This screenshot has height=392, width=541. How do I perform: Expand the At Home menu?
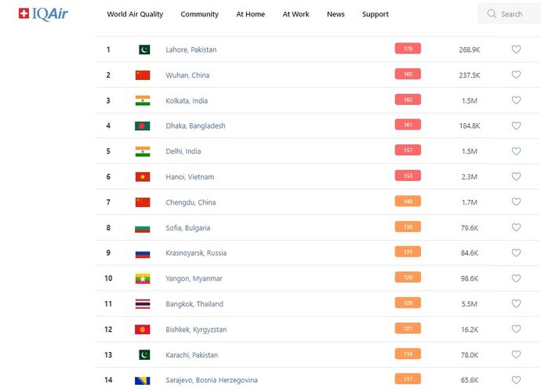[x=250, y=14]
